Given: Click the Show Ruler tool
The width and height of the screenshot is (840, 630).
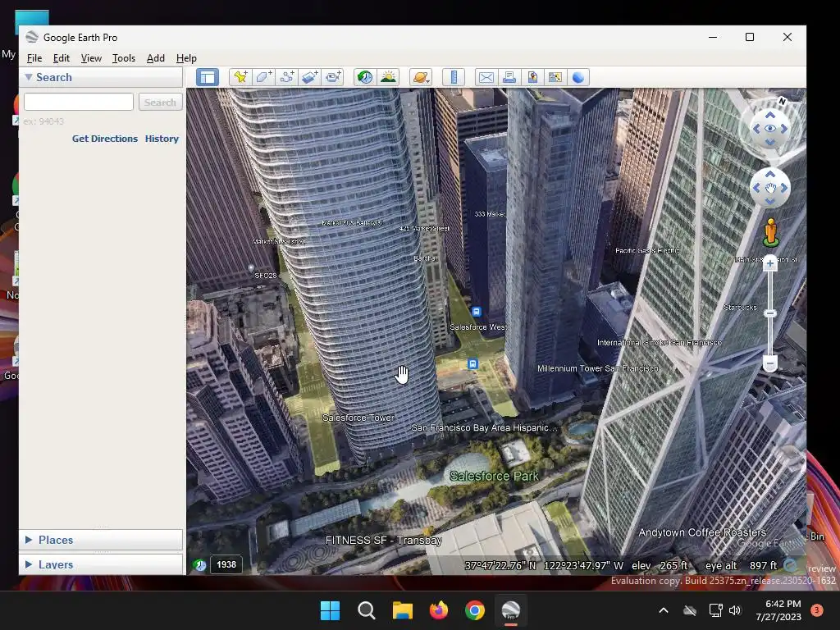Looking at the screenshot, I should [x=454, y=77].
